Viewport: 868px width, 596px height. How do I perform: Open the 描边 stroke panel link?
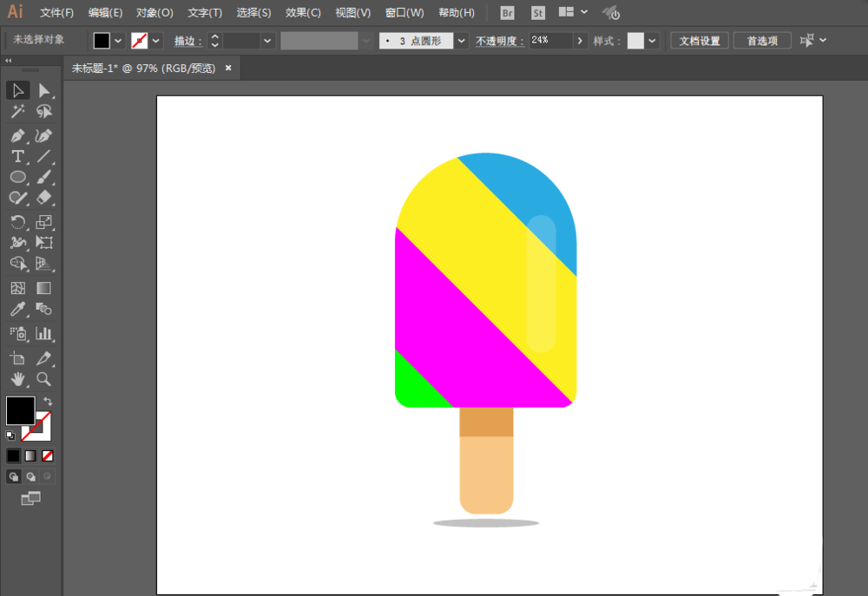(x=187, y=41)
